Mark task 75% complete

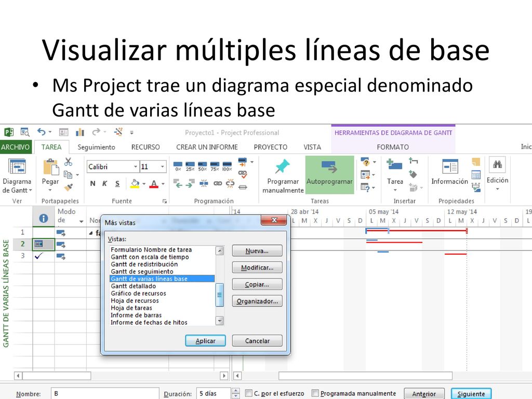[215, 166]
